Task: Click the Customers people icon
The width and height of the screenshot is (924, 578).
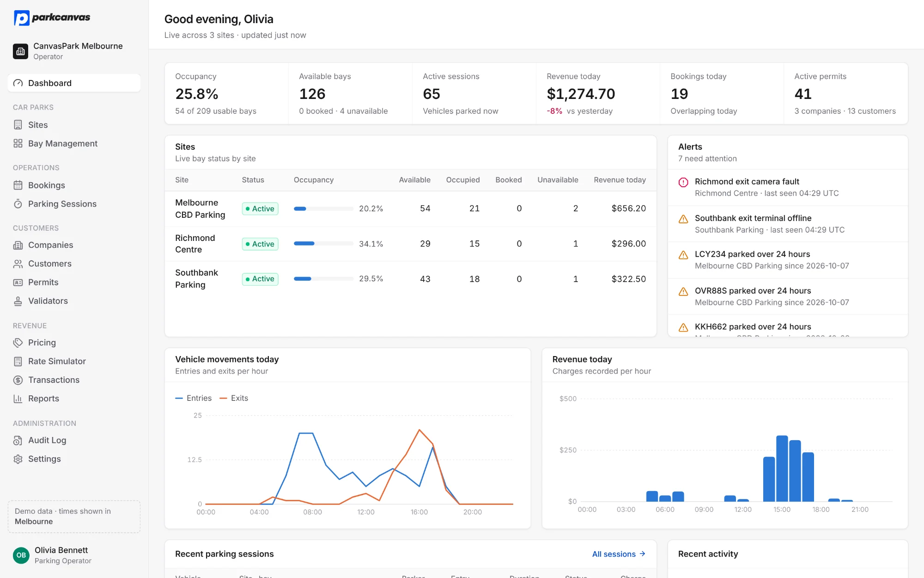Action: pos(18,264)
